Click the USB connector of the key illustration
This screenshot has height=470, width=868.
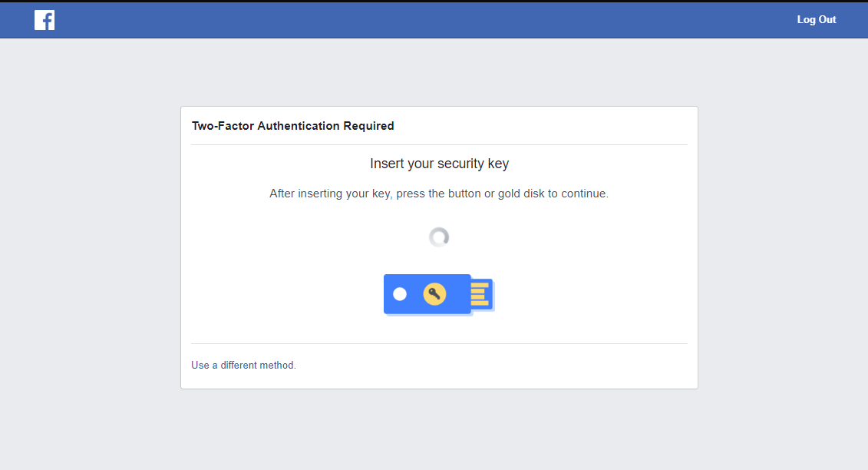coord(480,293)
